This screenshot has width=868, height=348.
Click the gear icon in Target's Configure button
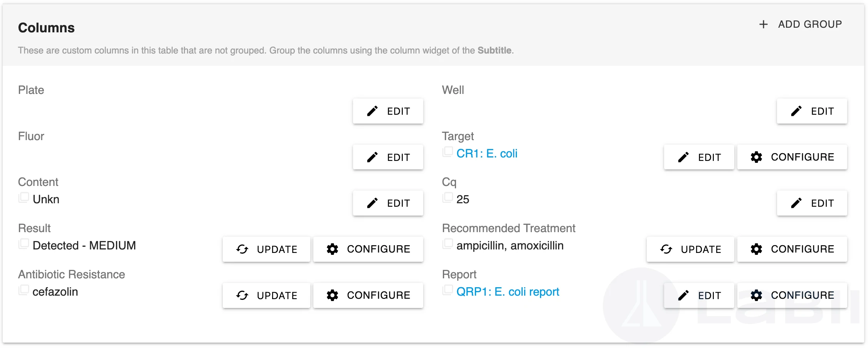point(756,157)
